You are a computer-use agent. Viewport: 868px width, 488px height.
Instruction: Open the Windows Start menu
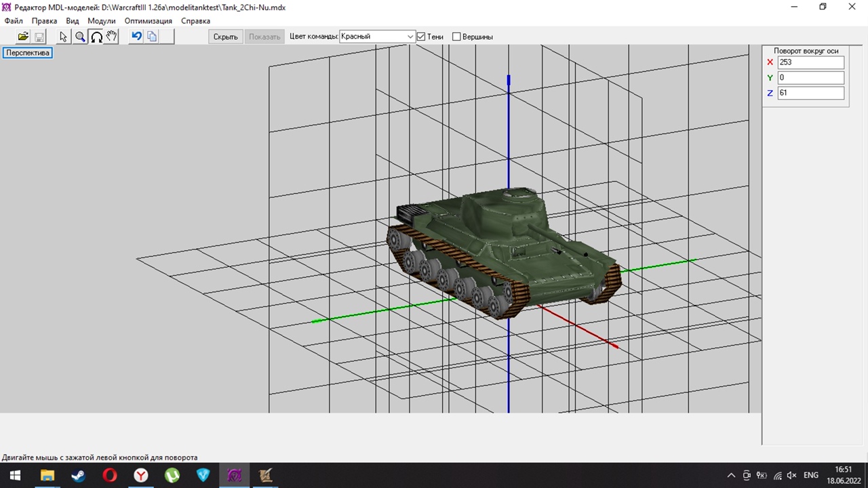pyautogui.click(x=14, y=475)
